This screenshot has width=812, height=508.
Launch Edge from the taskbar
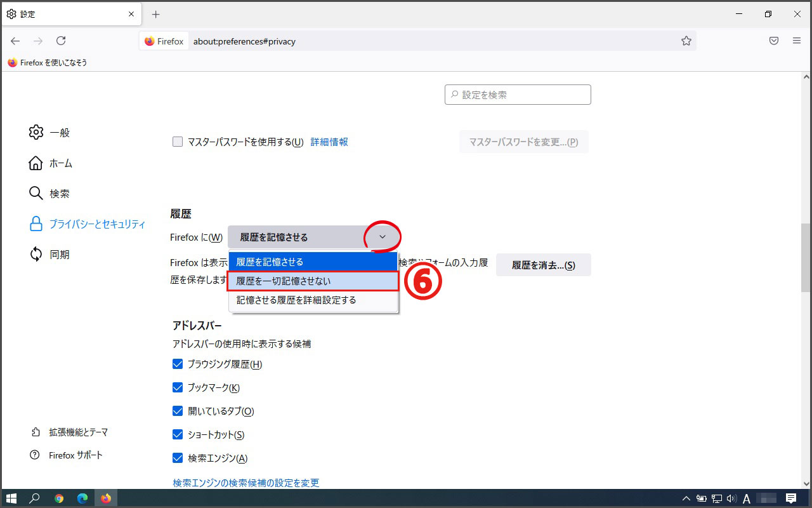click(82, 498)
